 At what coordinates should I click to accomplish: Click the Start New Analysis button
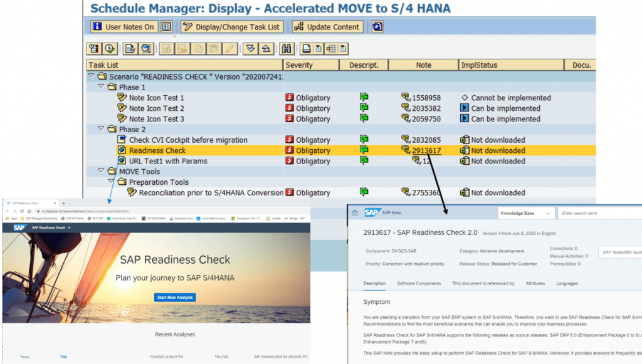coord(175,298)
